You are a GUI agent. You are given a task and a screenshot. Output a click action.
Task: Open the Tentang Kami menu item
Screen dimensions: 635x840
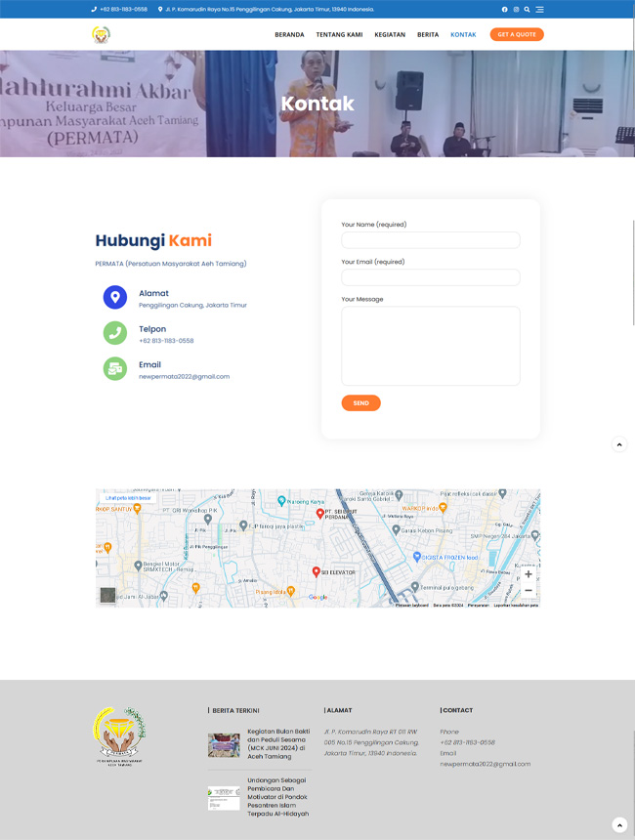pos(339,35)
